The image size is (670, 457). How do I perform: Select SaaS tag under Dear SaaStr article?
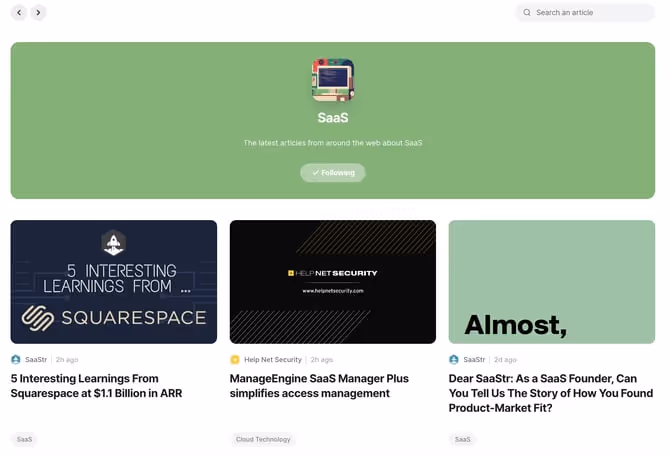463,439
